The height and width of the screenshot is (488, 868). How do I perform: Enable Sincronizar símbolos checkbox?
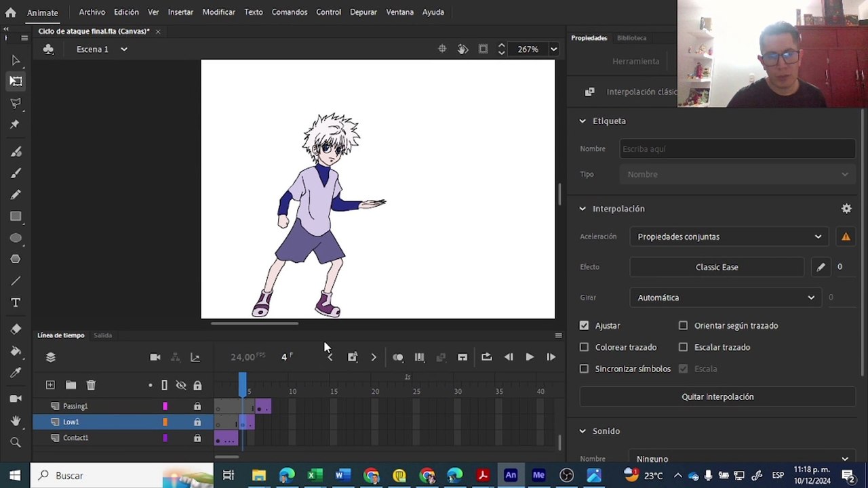[584, 369]
